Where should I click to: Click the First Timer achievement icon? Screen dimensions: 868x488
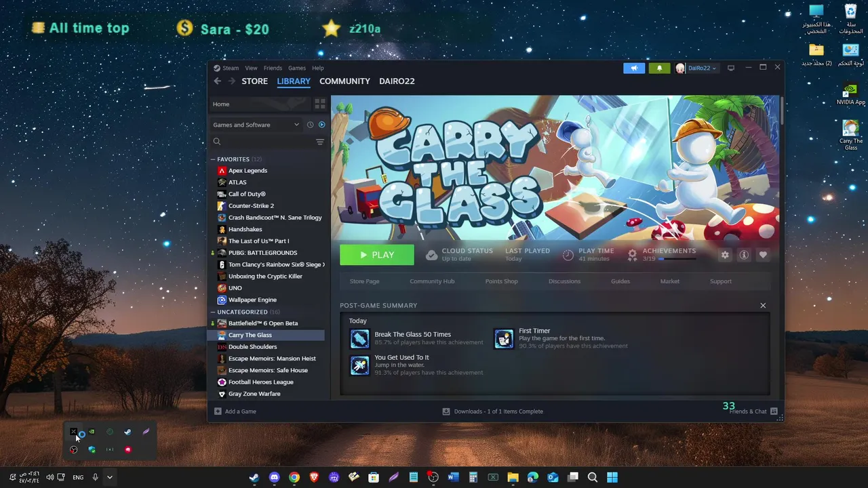(x=504, y=338)
